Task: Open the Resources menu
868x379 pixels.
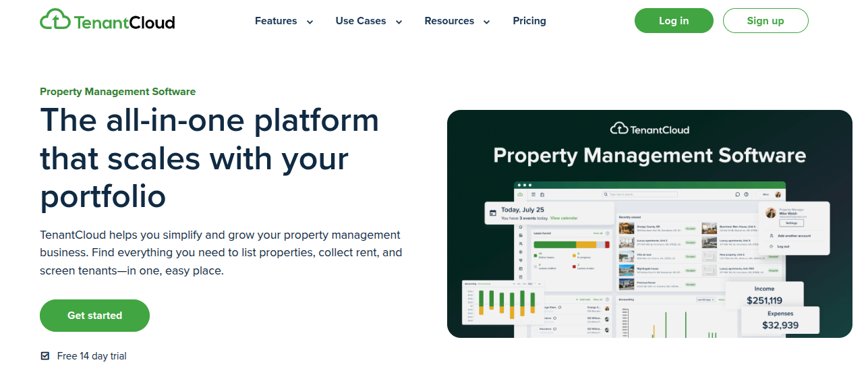Action: tap(449, 21)
